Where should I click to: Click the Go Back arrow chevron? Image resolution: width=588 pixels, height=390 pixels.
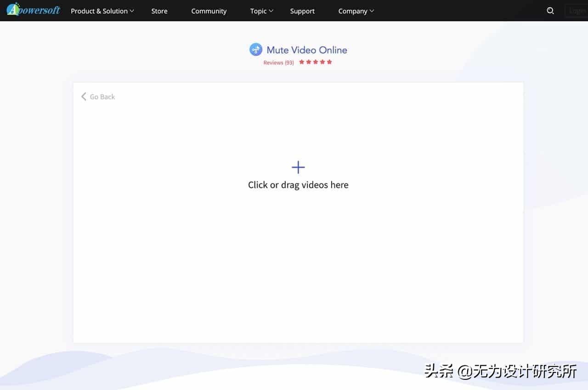click(x=84, y=97)
